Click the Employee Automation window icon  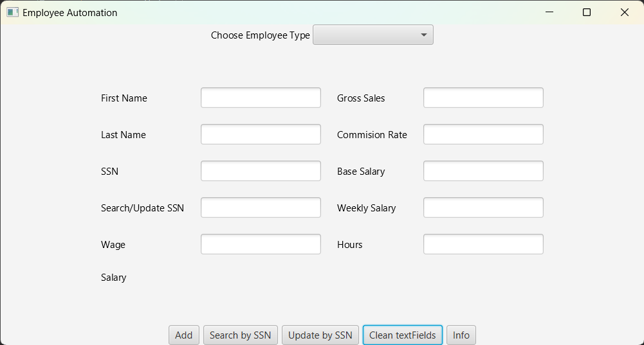pos(12,12)
